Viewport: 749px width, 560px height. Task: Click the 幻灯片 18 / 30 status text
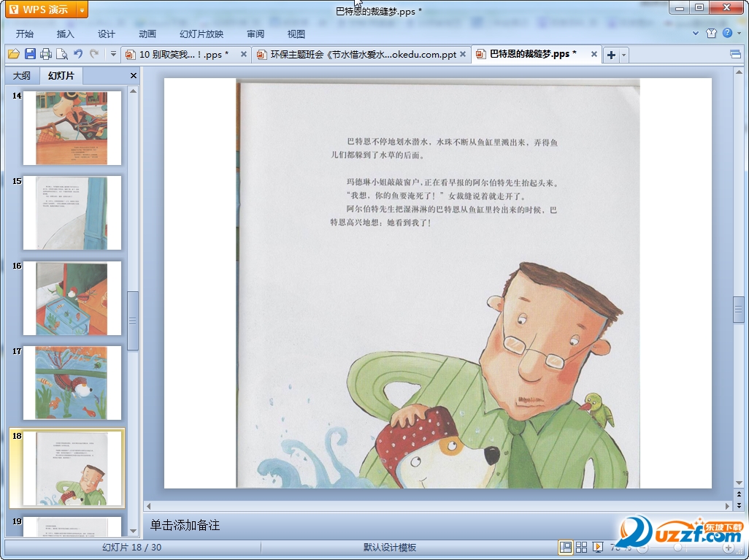click(132, 547)
